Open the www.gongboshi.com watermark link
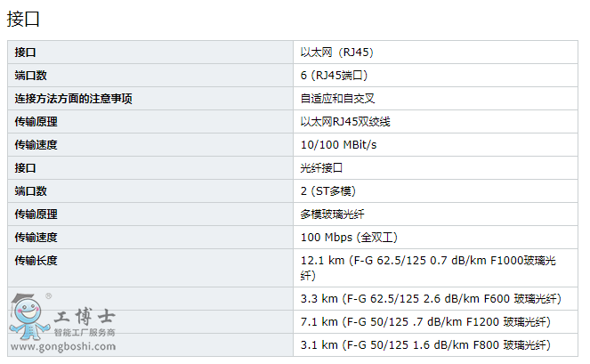590x364 pixels. 62,346
